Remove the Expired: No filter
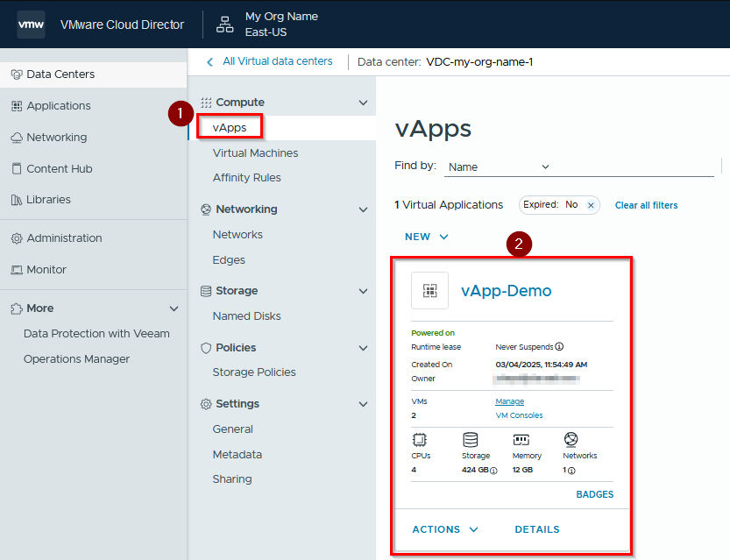The height and width of the screenshot is (560, 730). pos(591,205)
